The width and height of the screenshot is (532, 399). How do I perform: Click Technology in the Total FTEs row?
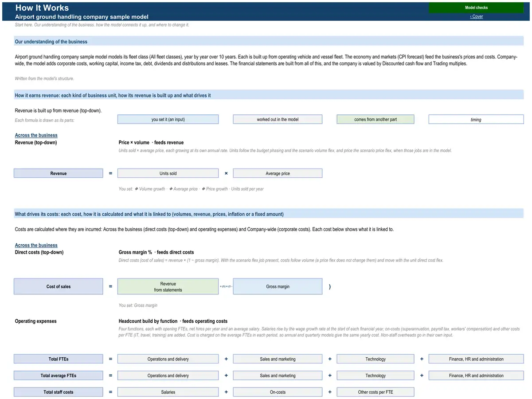[376, 359]
